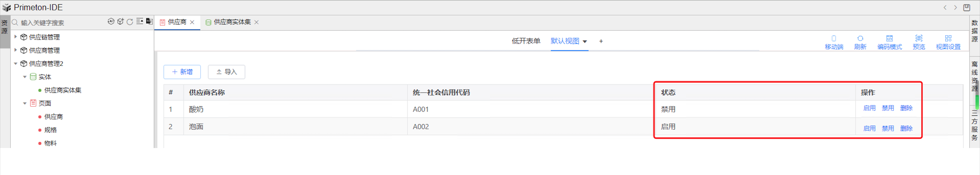Click the add-module cube icon

click(x=121, y=22)
